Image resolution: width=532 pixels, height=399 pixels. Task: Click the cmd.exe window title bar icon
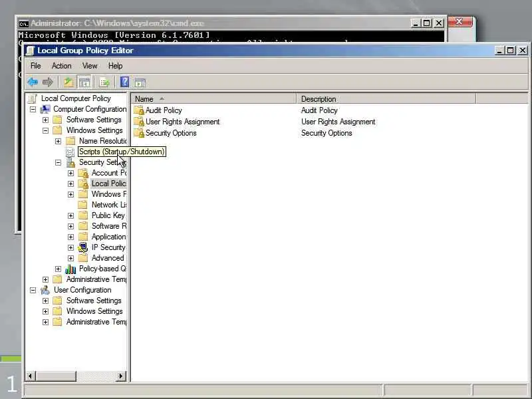[23, 23]
